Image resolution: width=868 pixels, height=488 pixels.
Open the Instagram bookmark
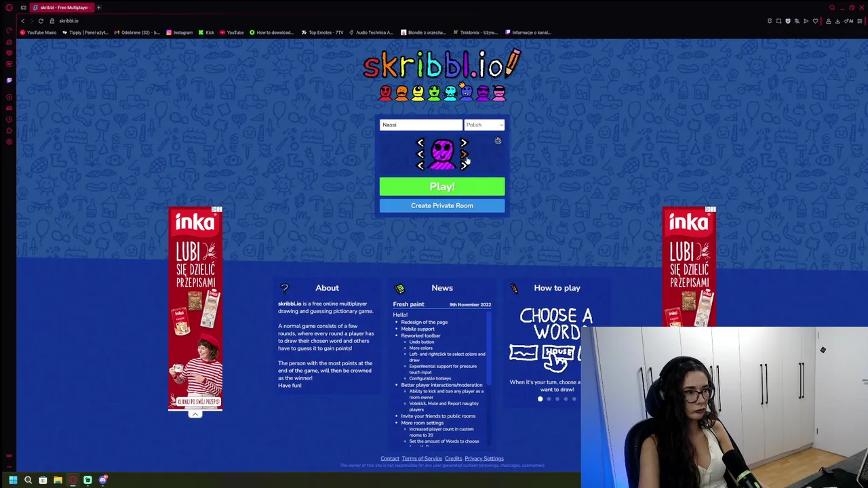[179, 33]
